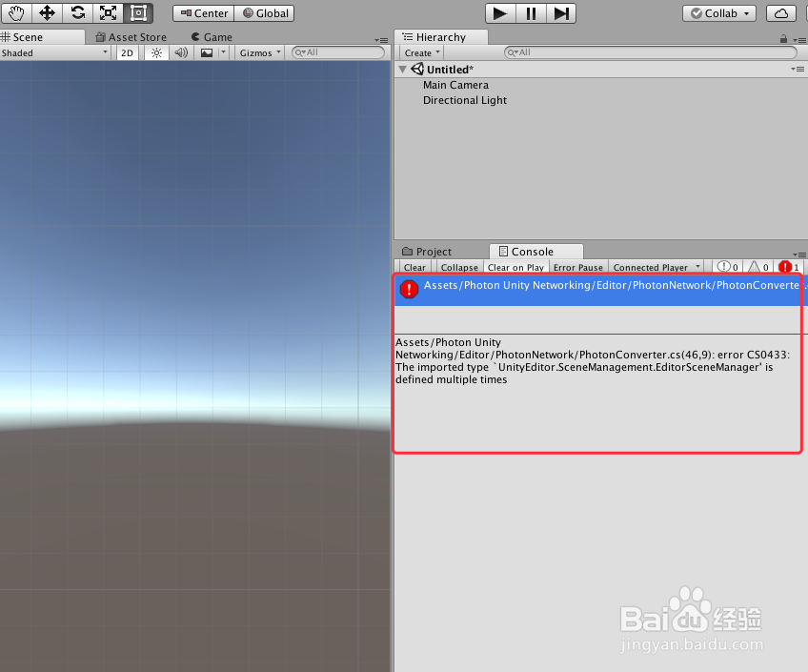
Task: Clear the Console messages
Action: coord(414,267)
